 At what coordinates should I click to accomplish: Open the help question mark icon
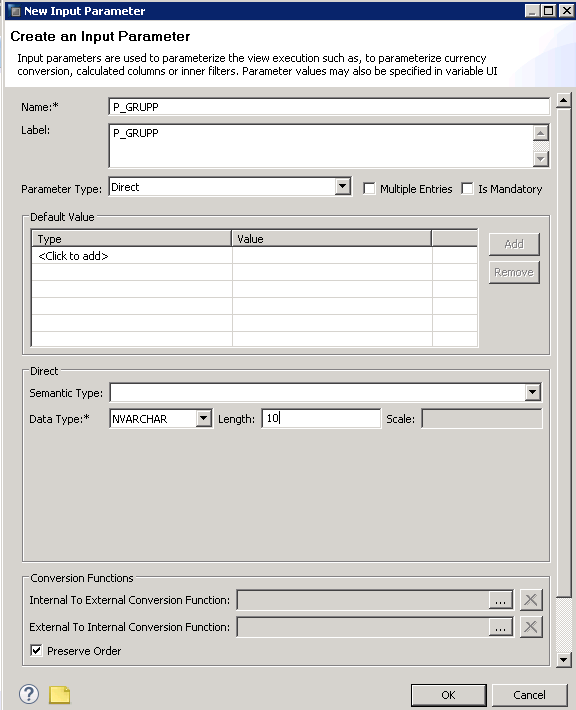pos(29,693)
